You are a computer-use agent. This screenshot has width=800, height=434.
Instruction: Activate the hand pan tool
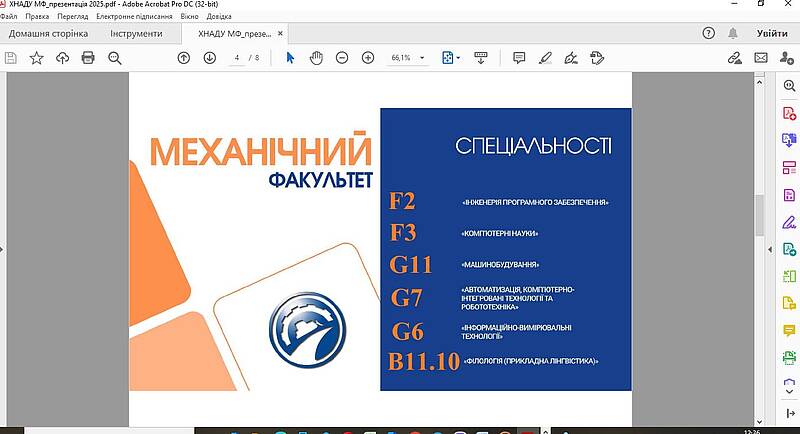[316, 58]
